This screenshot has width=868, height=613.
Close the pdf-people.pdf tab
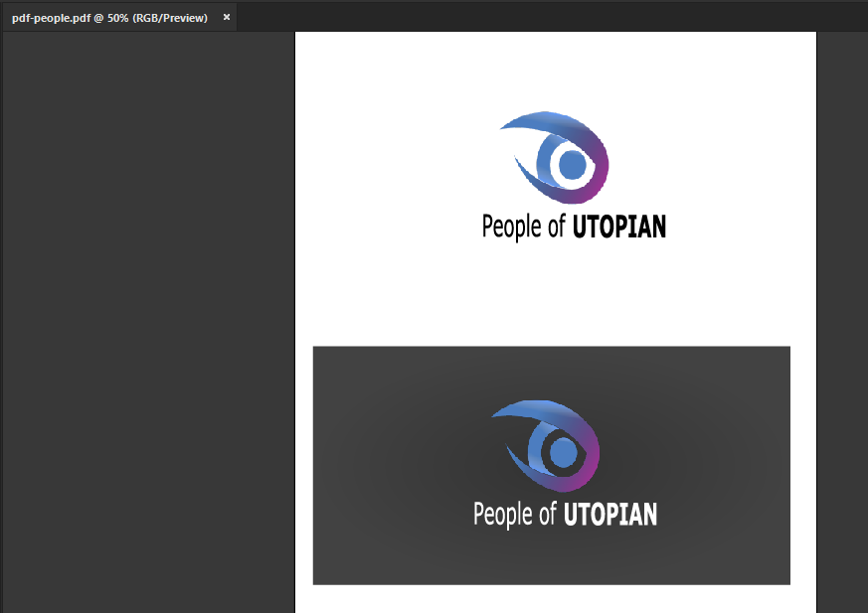227,17
